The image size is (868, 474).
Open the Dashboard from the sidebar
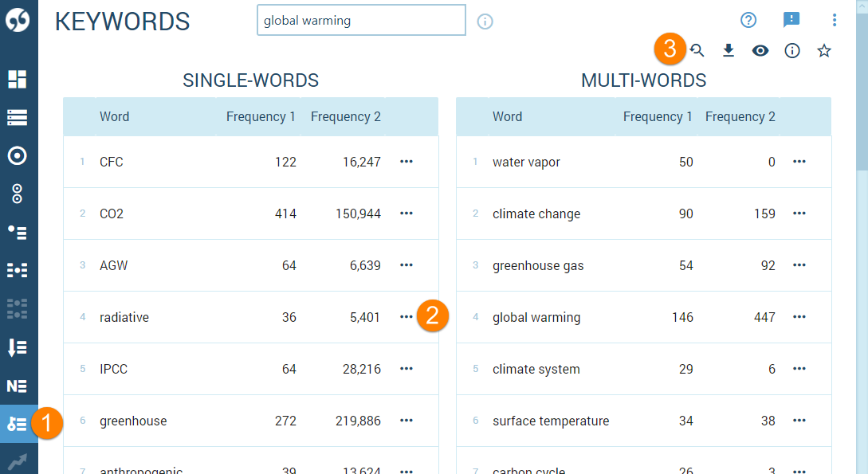coord(18,79)
